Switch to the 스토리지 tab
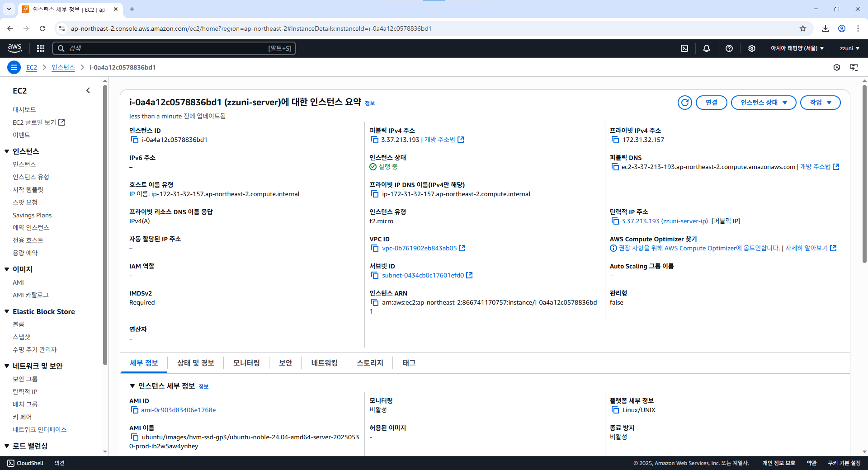868x470 pixels. (x=370, y=363)
